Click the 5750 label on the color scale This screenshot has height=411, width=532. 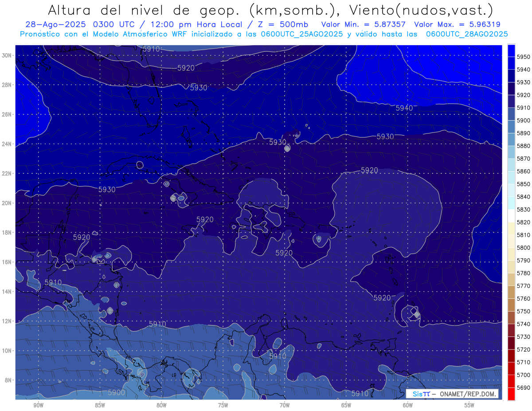tap(524, 311)
